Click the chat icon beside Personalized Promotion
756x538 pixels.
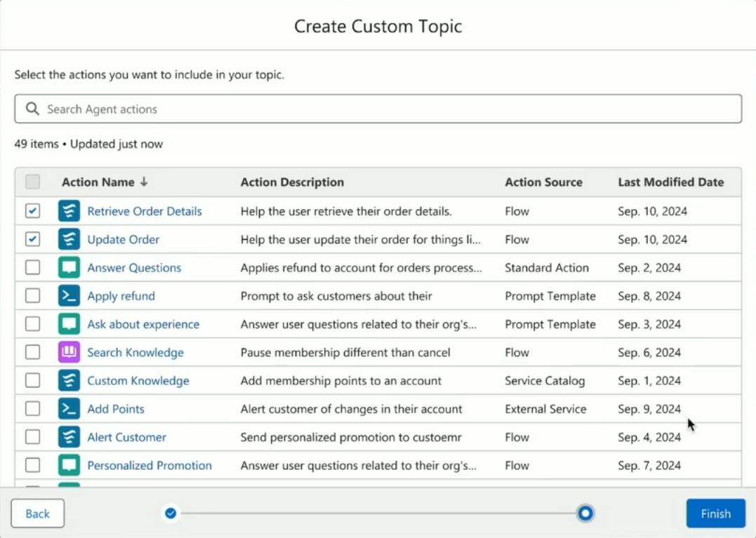click(x=69, y=465)
